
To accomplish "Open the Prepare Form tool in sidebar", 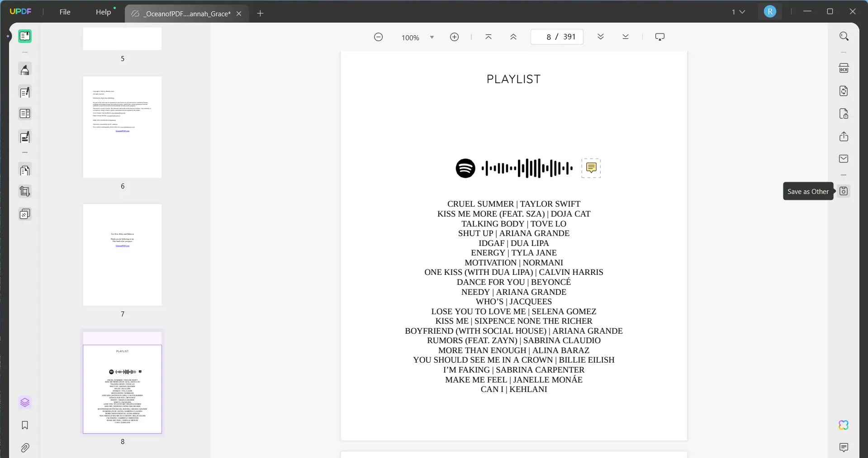I will (x=25, y=114).
